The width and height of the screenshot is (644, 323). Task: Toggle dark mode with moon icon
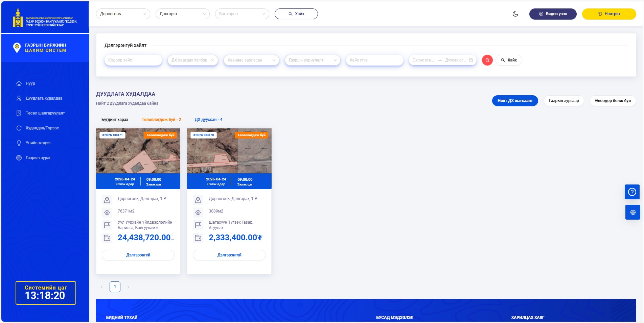point(515,14)
